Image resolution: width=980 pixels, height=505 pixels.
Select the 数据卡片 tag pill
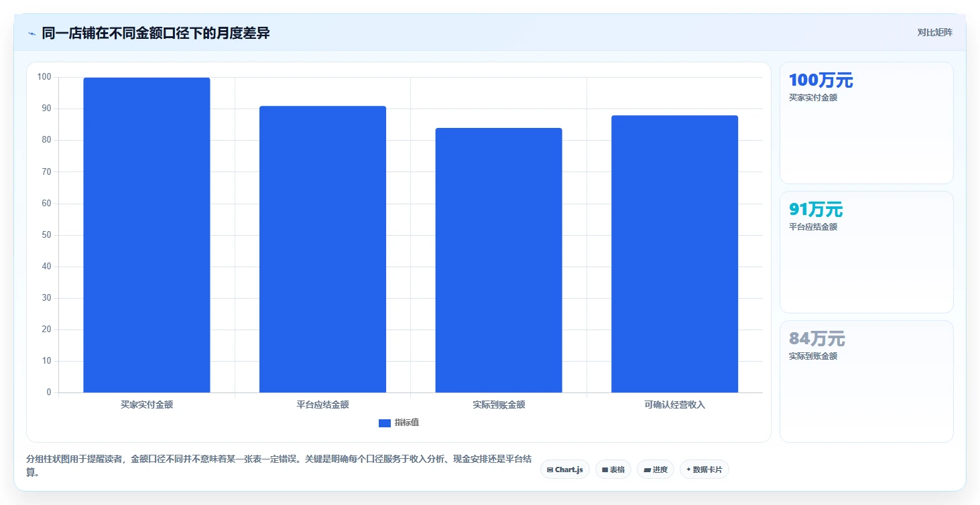pyautogui.click(x=704, y=470)
